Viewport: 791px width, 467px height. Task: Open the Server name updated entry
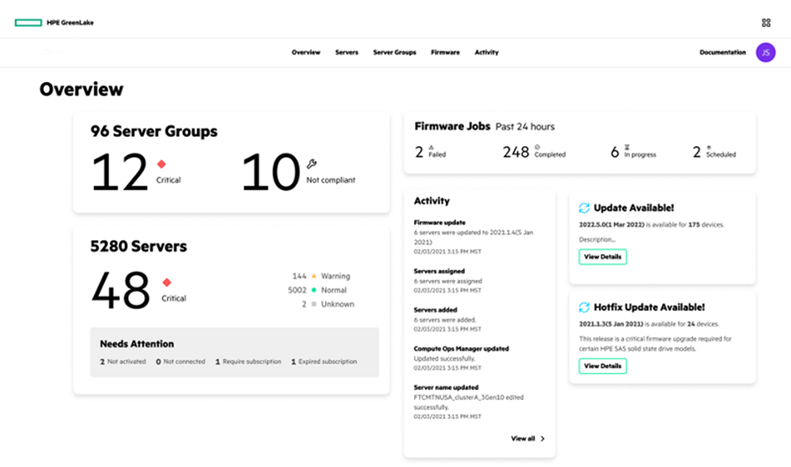469,402
